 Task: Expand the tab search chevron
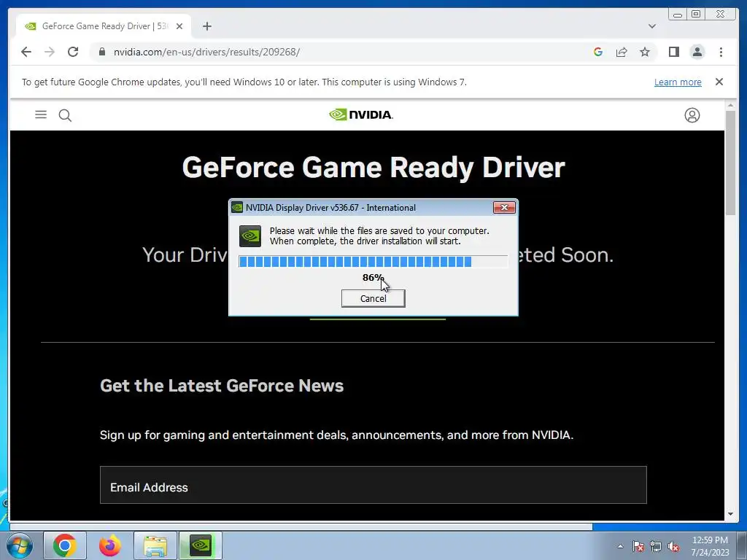coord(651,26)
